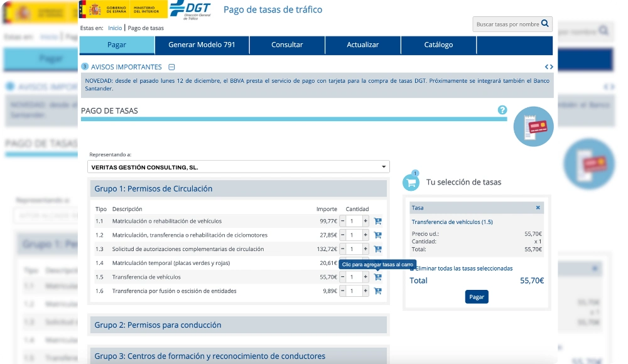Click the DGT logo in the header

click(x=192, y=10)
